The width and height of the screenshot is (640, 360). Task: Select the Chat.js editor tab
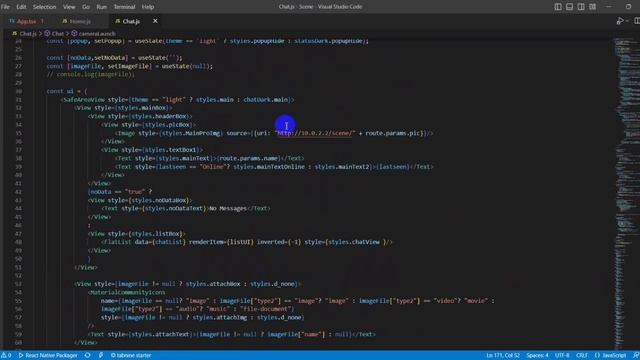[131, 21]
